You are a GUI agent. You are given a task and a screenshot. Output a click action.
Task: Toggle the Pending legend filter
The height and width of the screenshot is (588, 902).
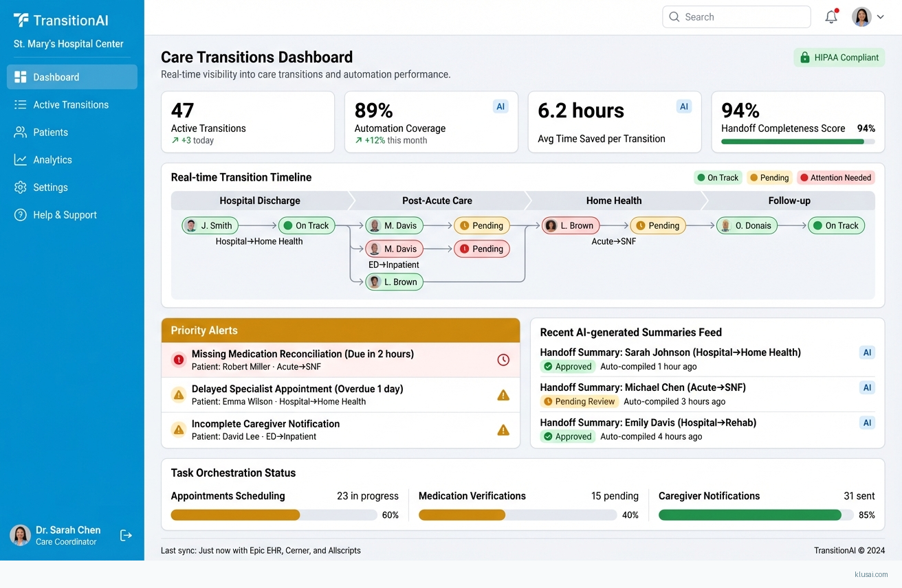tap(769, 178)
